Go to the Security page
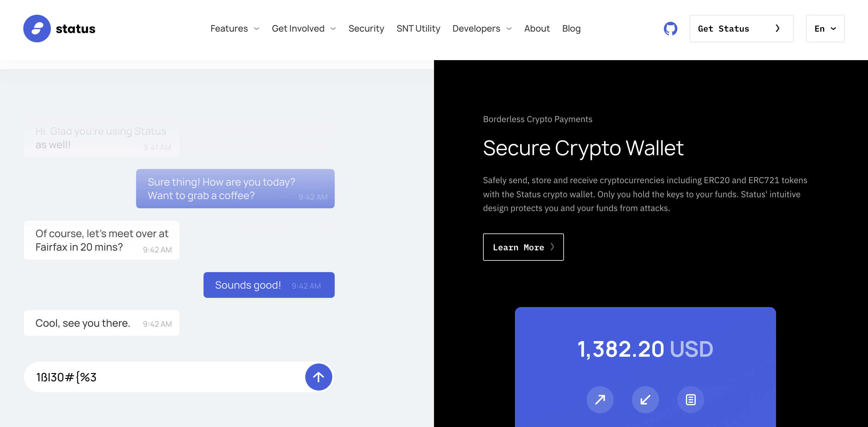 coord(366,28)
